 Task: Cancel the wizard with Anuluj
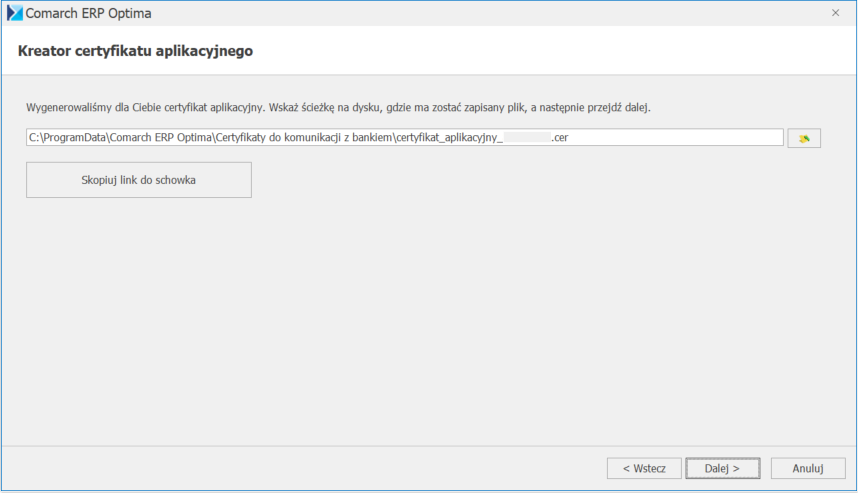pos(808,468)
